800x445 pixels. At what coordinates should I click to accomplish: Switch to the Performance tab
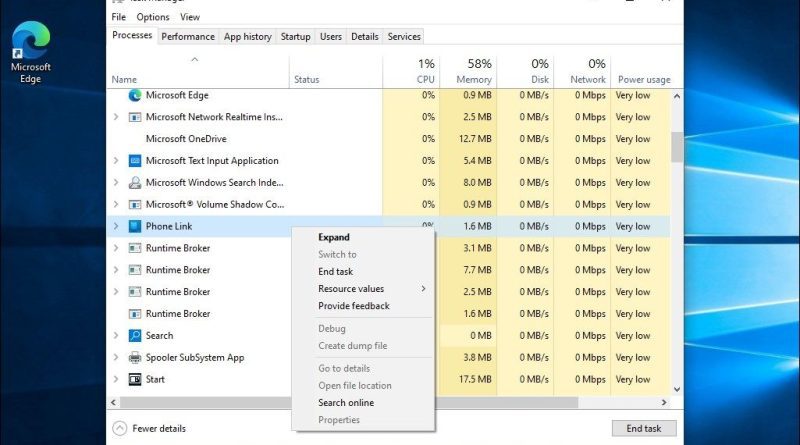(188, 37)
